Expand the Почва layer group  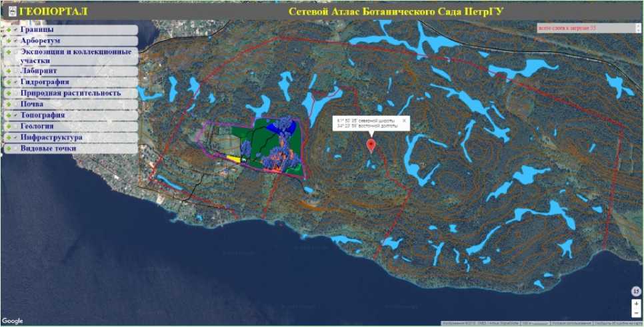pos(8,104)
